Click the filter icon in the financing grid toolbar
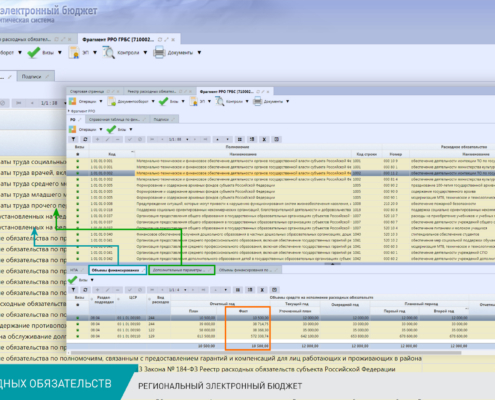Screen dimensions: 495x400 tap(73, 290)
